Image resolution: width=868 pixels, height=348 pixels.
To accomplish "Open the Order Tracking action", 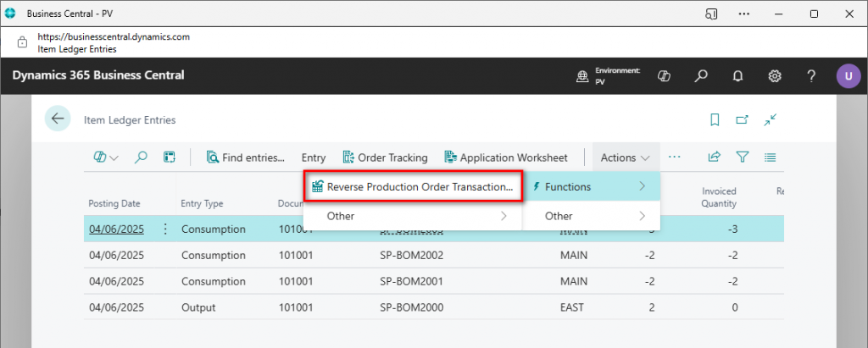I will (385, 157).
